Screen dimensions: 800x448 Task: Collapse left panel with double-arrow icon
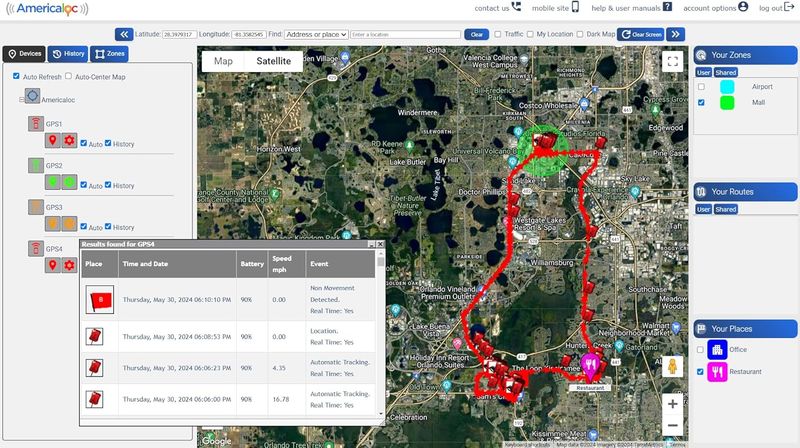(124, 34)
